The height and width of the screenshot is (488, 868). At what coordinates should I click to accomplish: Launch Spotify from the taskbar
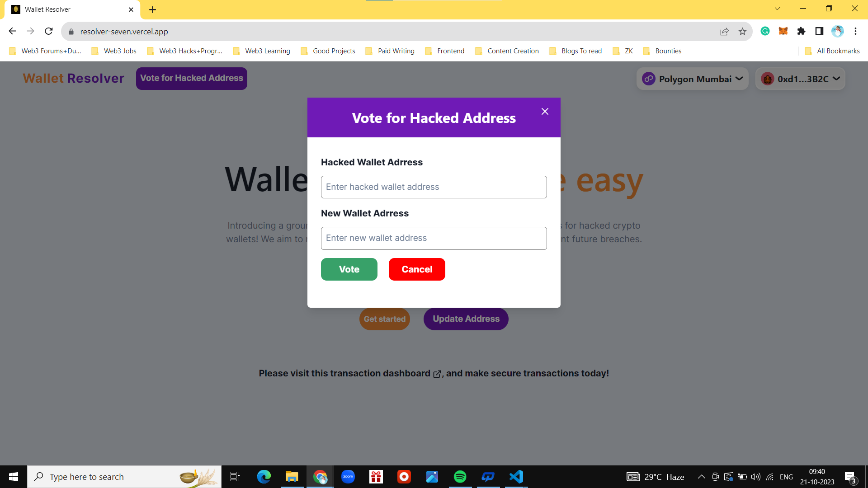pyautogui.click(x=460, y=477)
